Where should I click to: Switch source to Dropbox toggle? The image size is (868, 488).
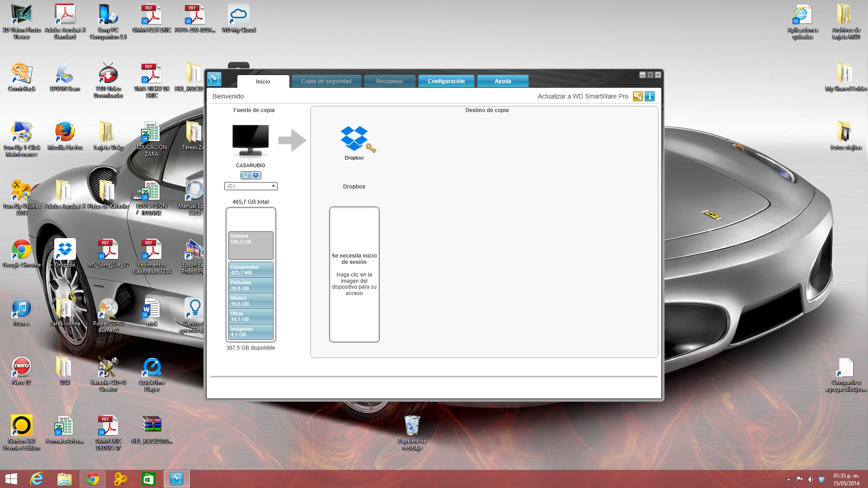[x=256, y=175]
